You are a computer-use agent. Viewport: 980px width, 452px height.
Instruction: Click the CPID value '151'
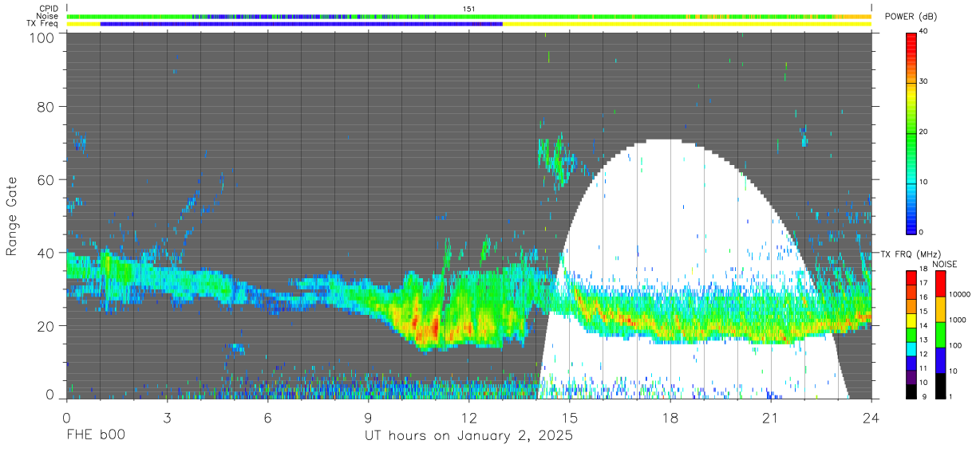coord(468,9)
